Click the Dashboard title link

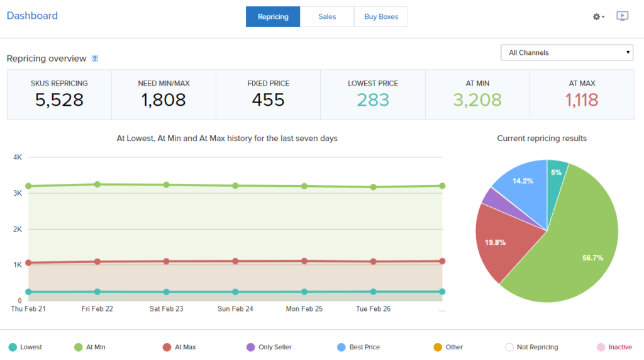point(32,16)
